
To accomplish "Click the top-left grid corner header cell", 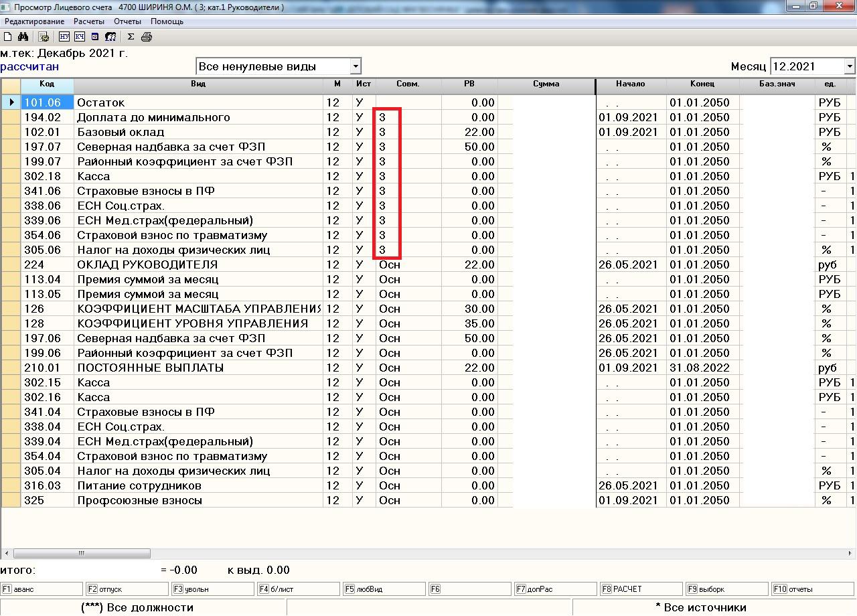I will (x=11, y=86).
